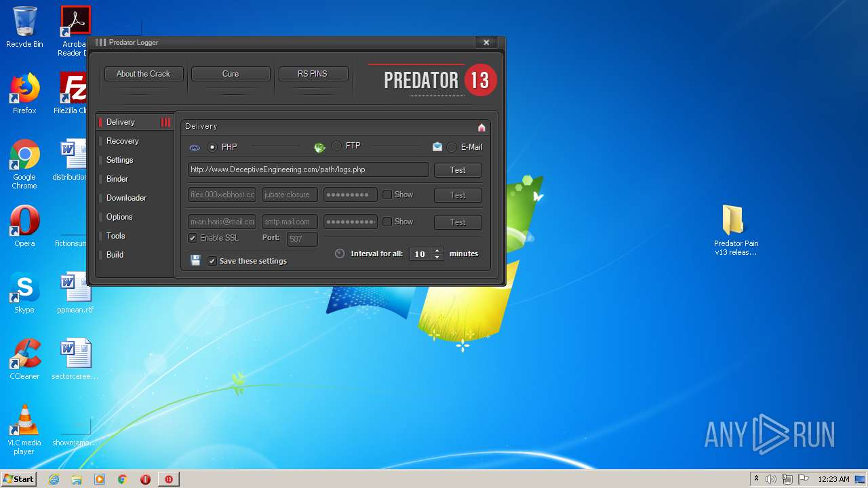Image resolution: width=868 pixels, height=488 pixels.
Task: Show hidden tray icons arrow
Action: (x=756, y=479)
